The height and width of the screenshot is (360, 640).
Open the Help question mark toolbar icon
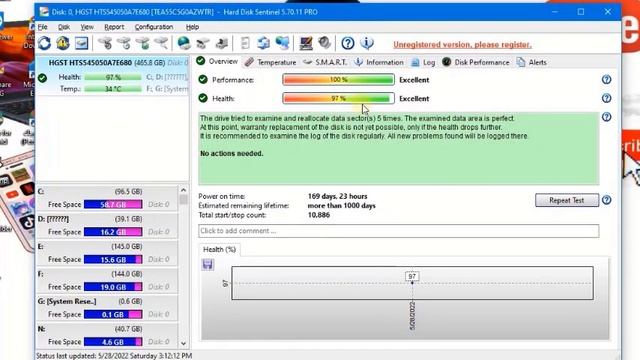point(348,43)
